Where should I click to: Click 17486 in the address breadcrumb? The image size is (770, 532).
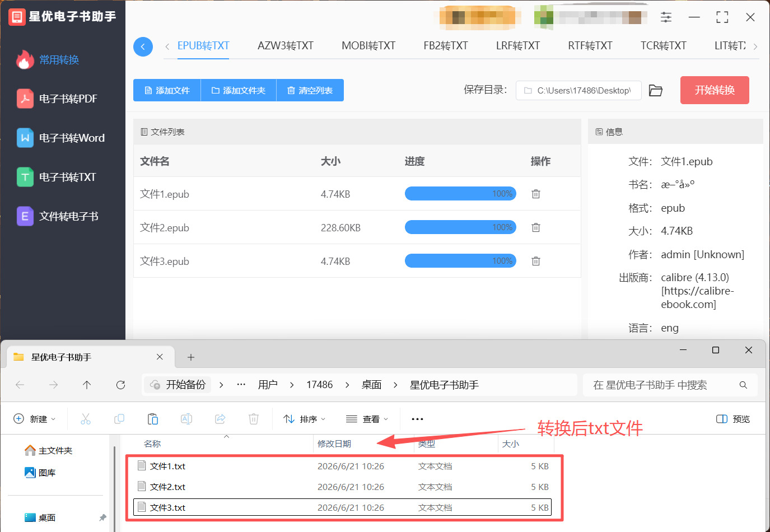coord(320,385)
